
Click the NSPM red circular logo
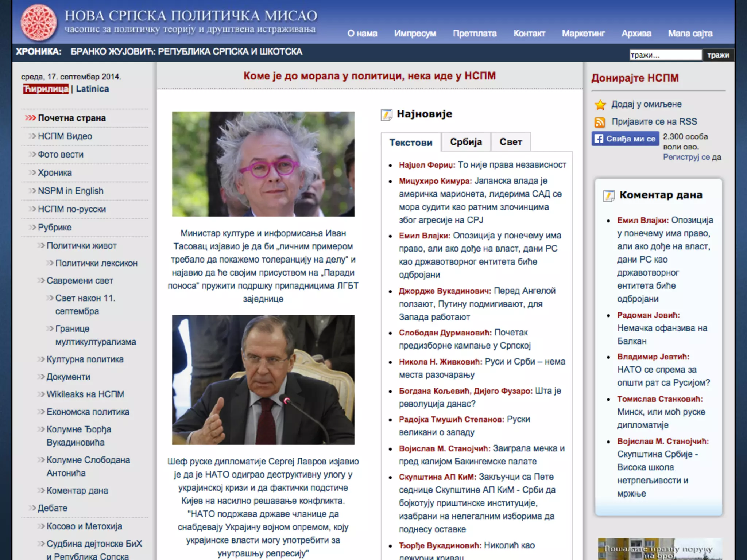click(39, 23)
